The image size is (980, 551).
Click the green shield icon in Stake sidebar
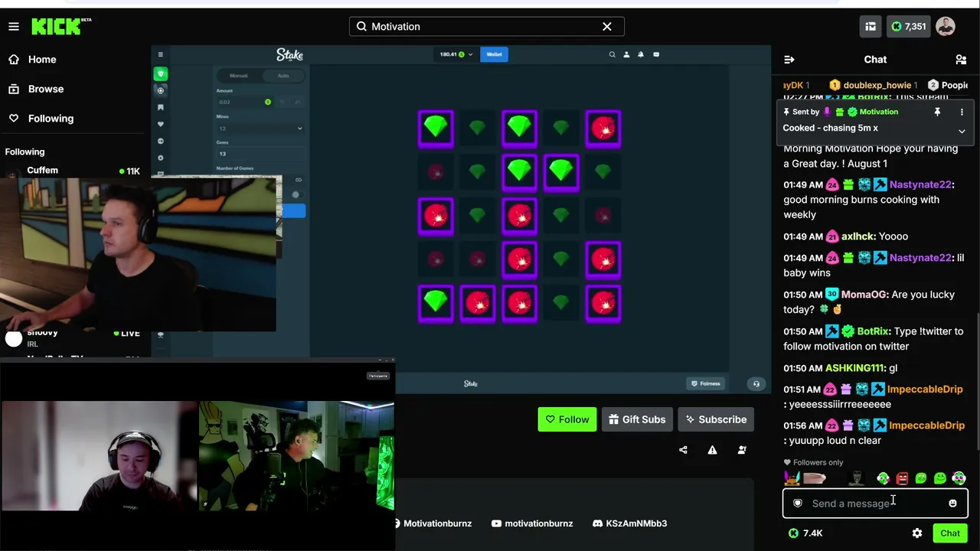(160, 73)
